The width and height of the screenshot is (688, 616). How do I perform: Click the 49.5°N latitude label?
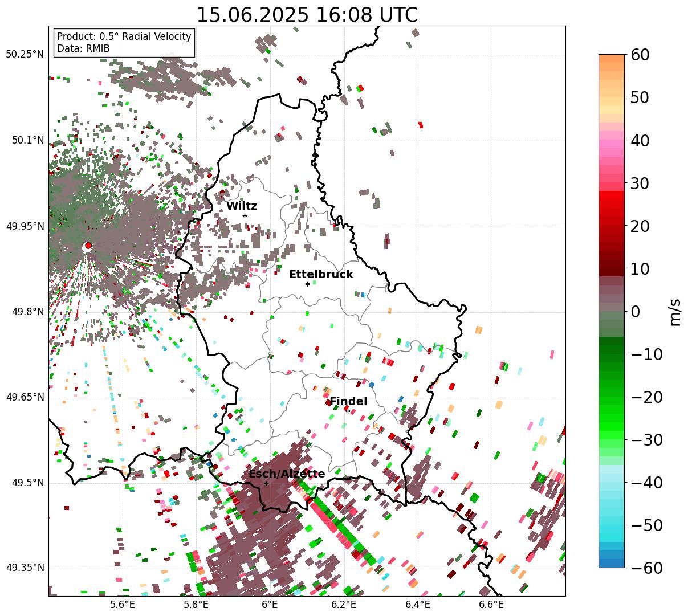tap(28, 483)
